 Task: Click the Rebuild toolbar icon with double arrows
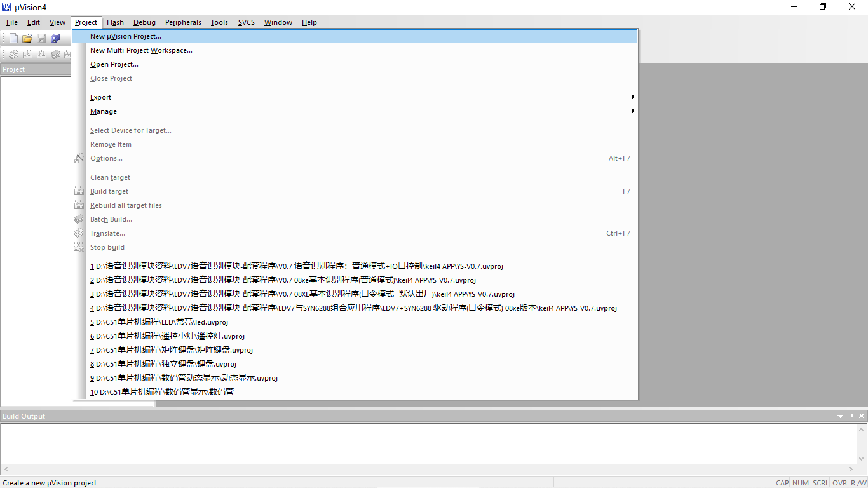41,55
